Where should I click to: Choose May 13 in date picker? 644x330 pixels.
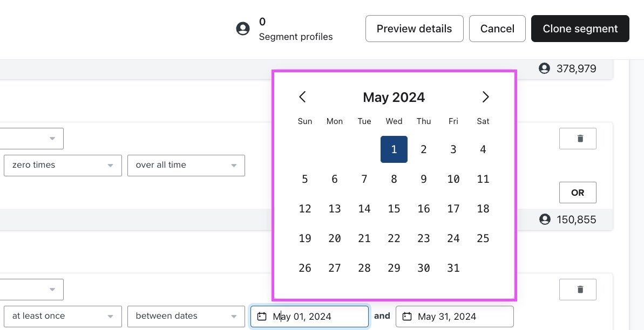click(x=334, y=209)
